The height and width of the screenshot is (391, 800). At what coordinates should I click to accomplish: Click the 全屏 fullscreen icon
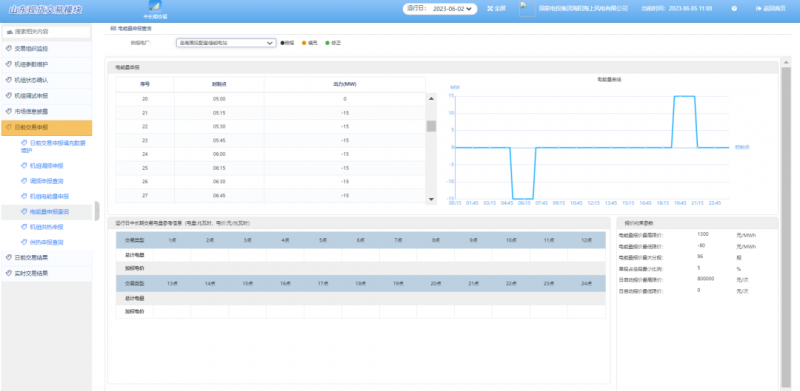click(490, 9)
